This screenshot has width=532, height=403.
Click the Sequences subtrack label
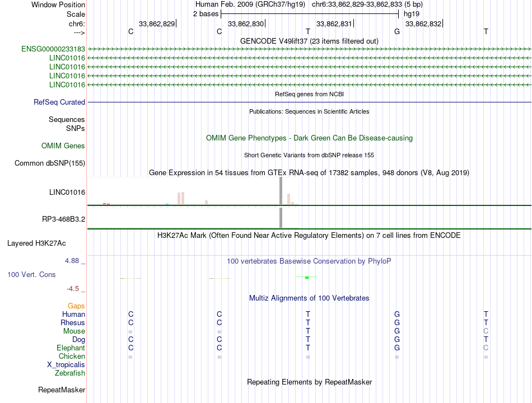67,119
